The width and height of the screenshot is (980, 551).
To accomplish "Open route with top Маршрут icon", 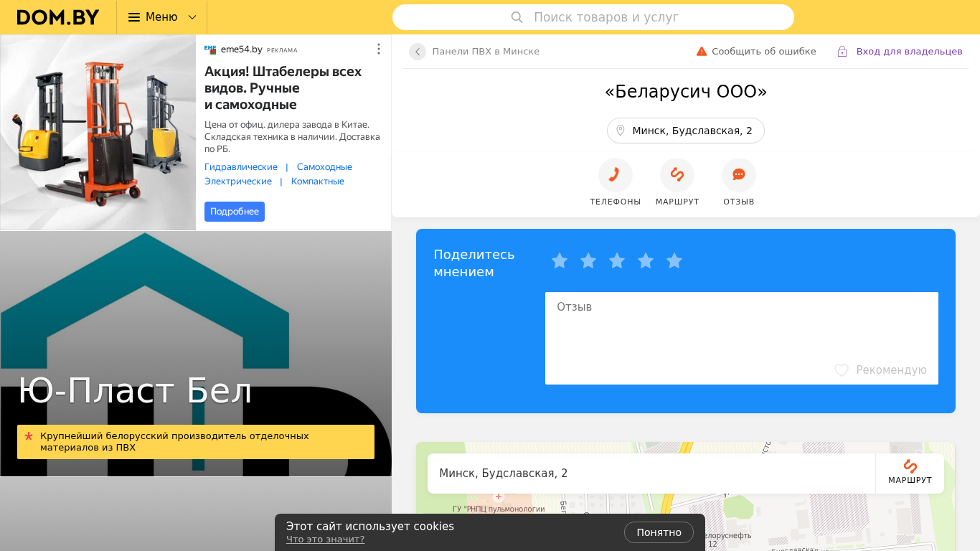I will tap(677, 175).
